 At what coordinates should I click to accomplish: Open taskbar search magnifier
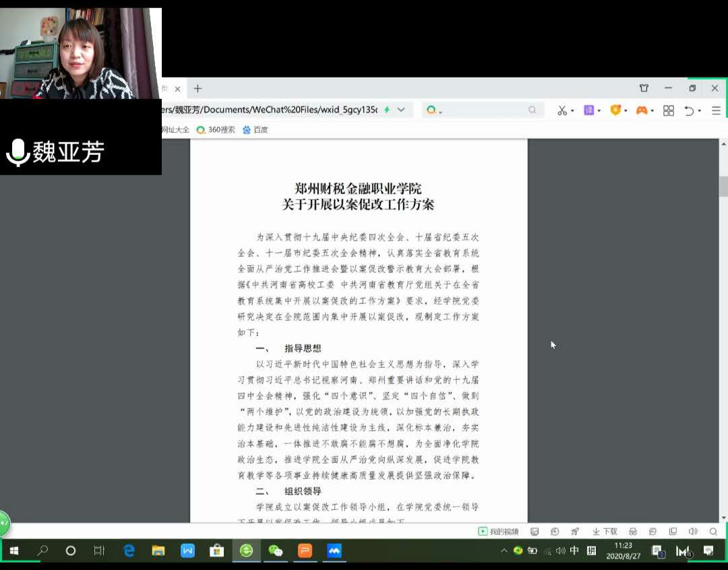(x=42, y=551)
